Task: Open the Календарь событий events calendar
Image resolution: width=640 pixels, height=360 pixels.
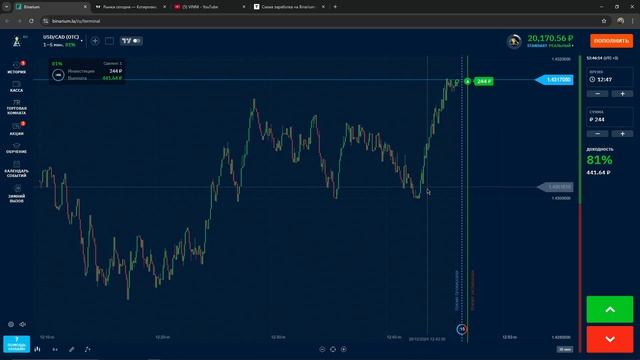Action: (x=17, y=169)
